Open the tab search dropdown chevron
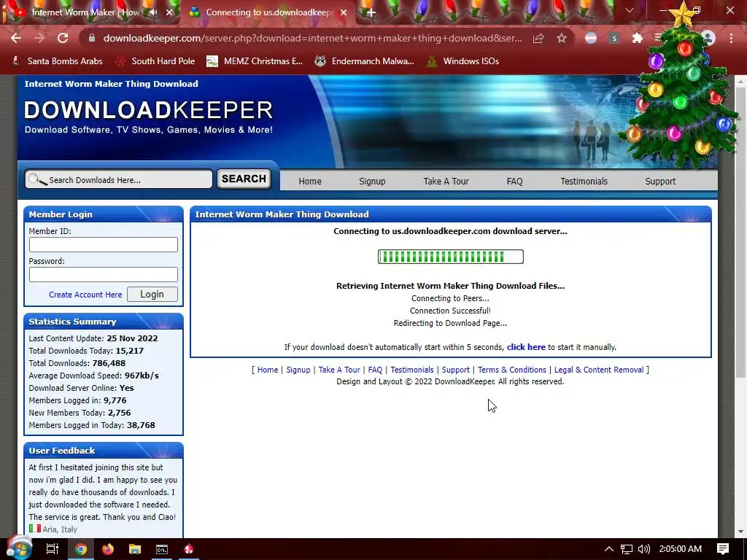 [630, 10]
